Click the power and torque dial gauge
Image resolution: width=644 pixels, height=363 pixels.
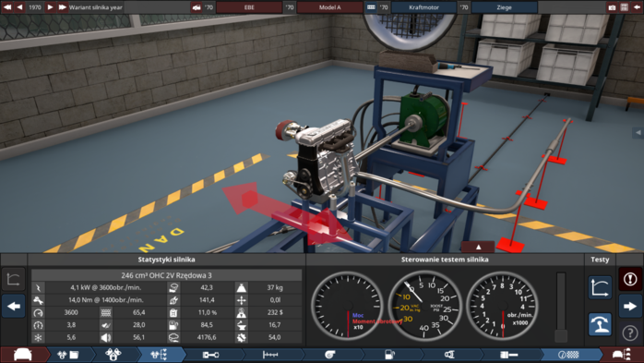tap(348, 306)
